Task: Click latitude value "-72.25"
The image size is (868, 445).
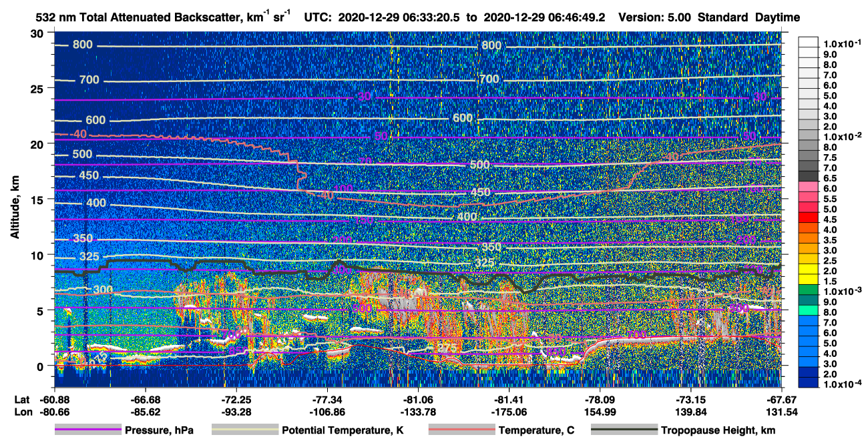Action: pyautogui.click(x=236, y=400)
